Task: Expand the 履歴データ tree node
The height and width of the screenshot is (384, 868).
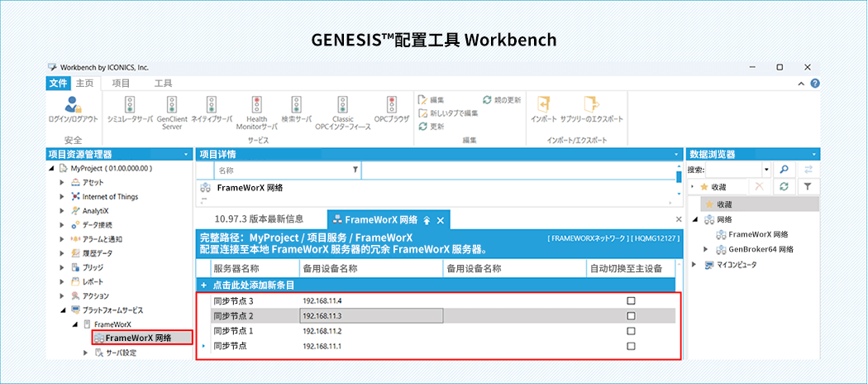Action: coord(62,253)
